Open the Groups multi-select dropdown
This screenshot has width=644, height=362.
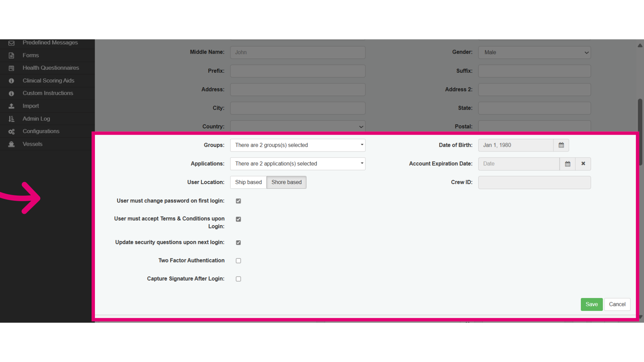tap(298, 145)
